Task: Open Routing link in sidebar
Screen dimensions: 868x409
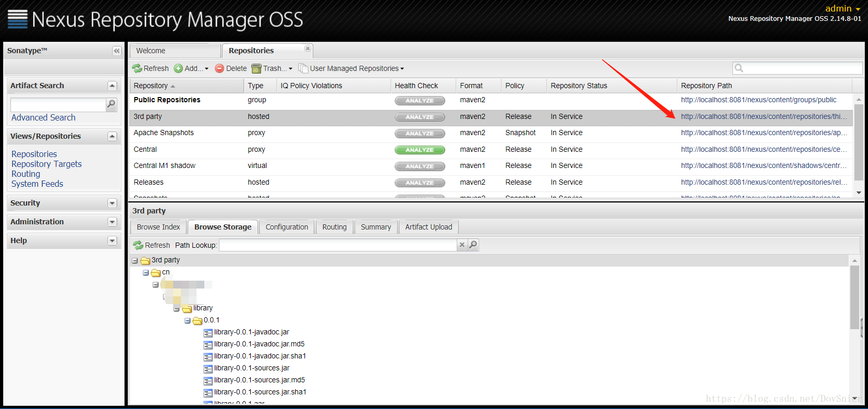Action: click(x=26, y=174)
